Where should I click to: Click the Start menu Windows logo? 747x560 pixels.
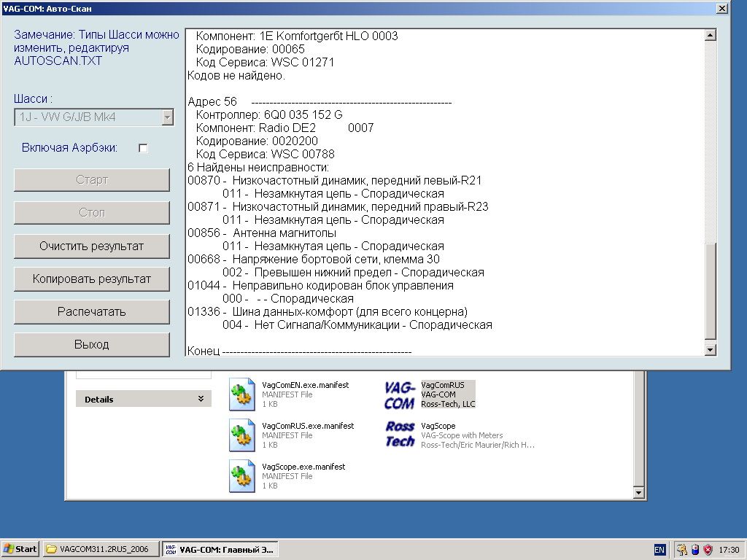[9, 549]
